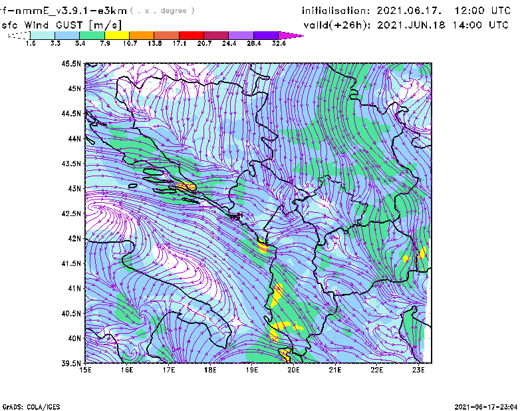532x411 pixels.
Task: Click the initialisation time '12:00 UTC'
Action: click(x=483, y=11)
